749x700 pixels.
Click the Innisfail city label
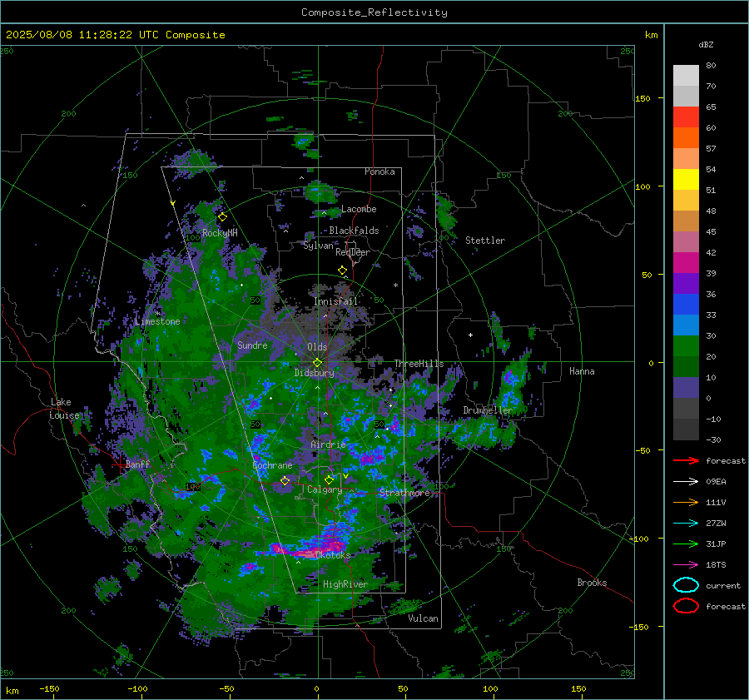click(x=336, y=301)
